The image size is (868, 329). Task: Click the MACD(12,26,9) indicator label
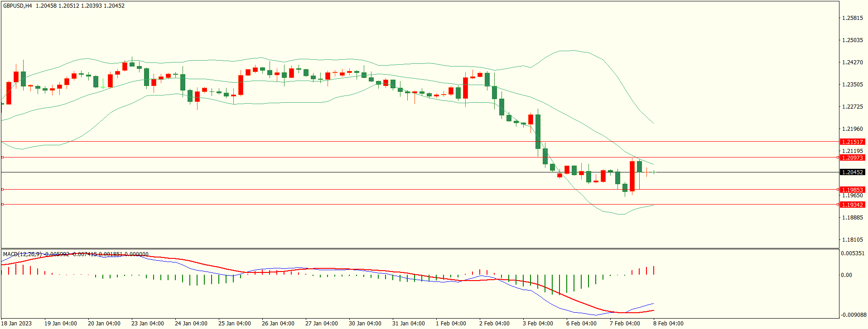click(23, 254)
